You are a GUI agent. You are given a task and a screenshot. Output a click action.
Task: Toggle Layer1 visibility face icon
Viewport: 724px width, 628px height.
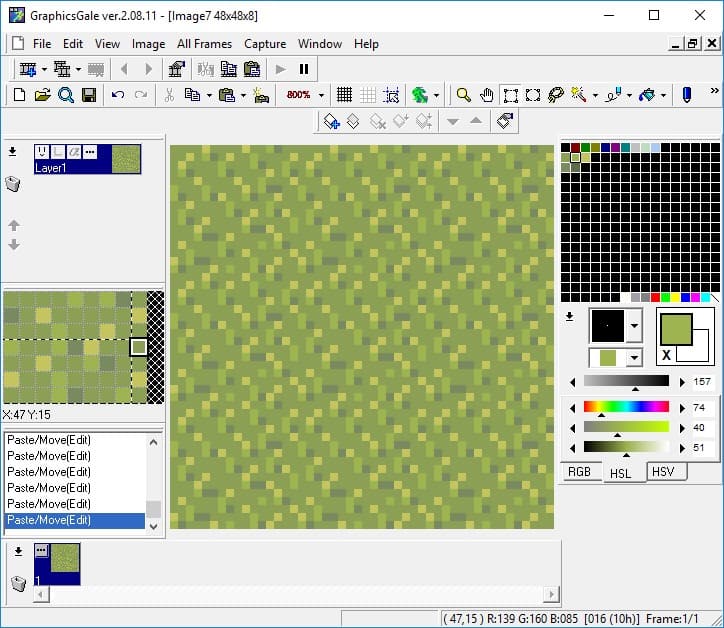42,151
